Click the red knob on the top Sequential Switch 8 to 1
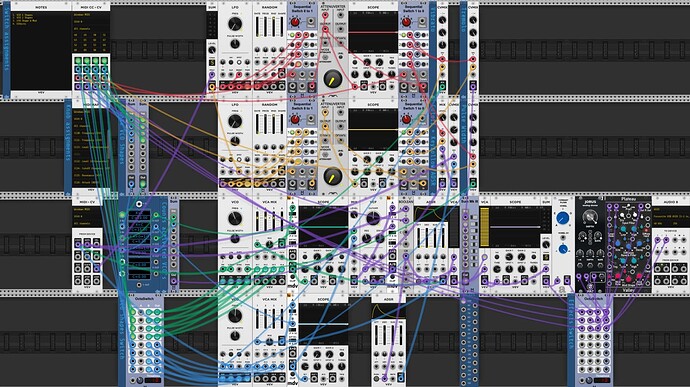The height and width of the screenshot is (387, 690). click(295, 22)
